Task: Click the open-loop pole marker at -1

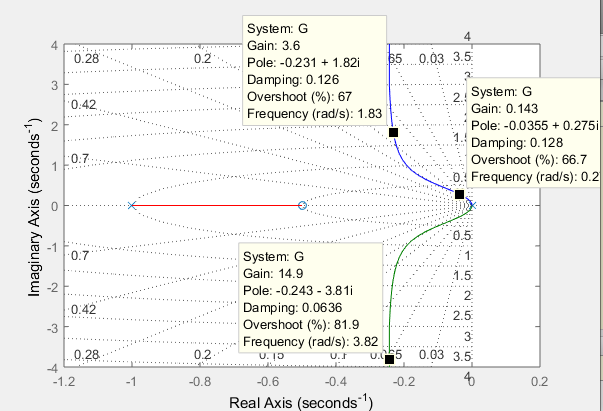Action: pos(132,206)
